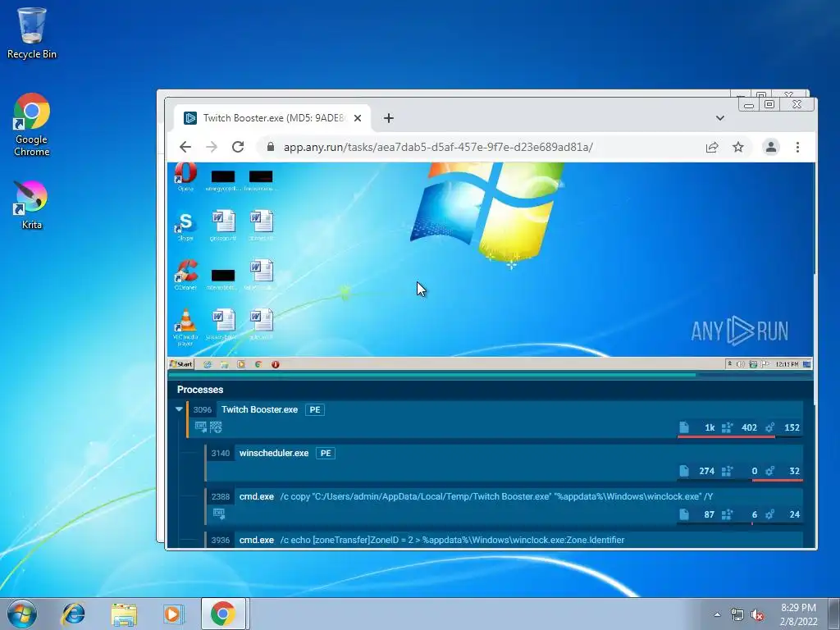Open Internet Explorer from the taskbar
The image size is (840, 630).
click(73, 614)
